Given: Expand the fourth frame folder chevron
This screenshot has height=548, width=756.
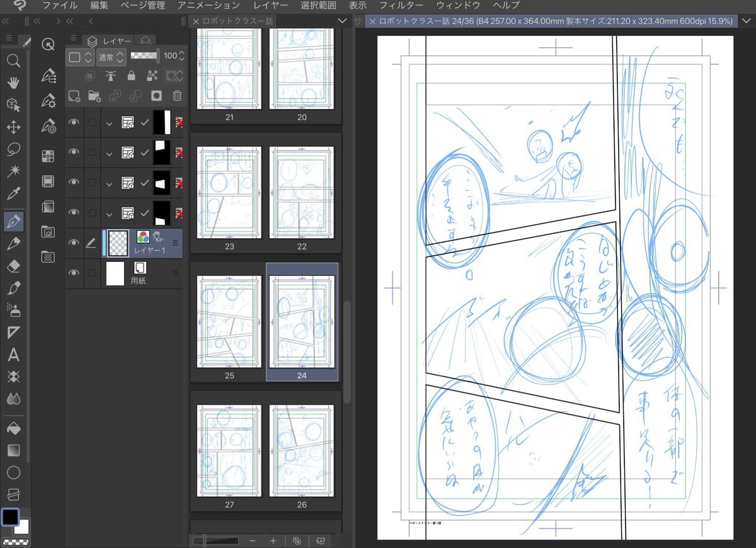Looking at the screenshot, I should click(x=110, y=213).
